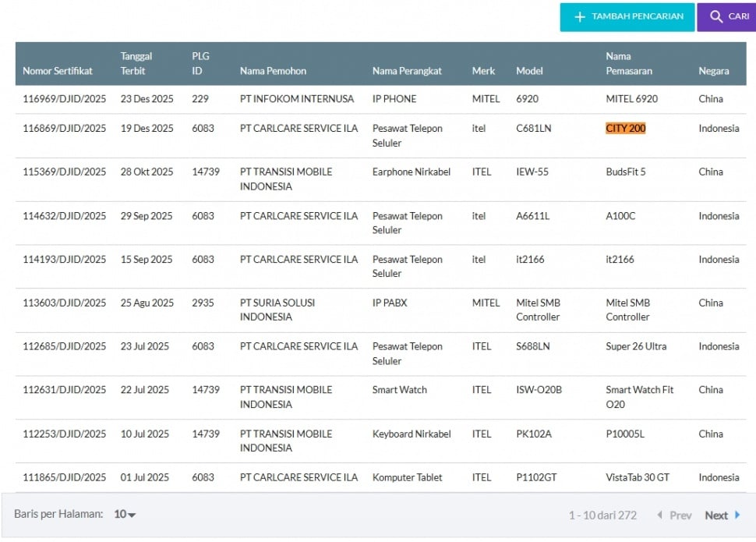This screenshot has height=542, width=756.
Task: Click the Prev page arrow icon
Action: point(659,515)
